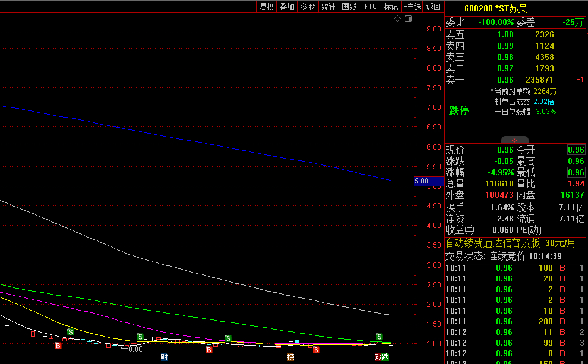
Task: Click the rightmost S sell marker on chart
Action: coord(379,337)
